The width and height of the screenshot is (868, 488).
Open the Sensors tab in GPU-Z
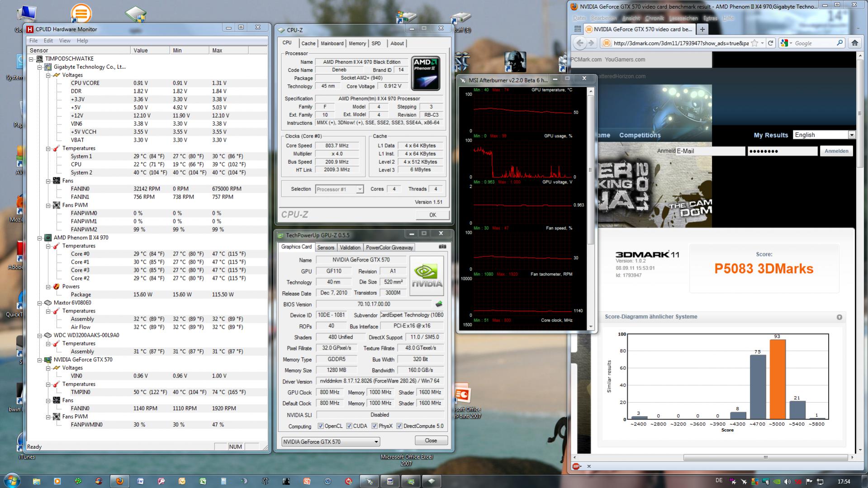pos(326,247)
